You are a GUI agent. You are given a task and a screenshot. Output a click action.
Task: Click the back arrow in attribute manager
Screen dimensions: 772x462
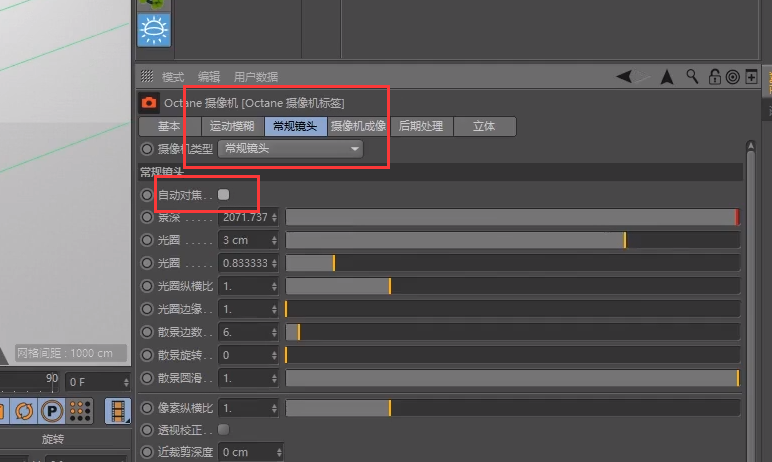coord(624,76)
